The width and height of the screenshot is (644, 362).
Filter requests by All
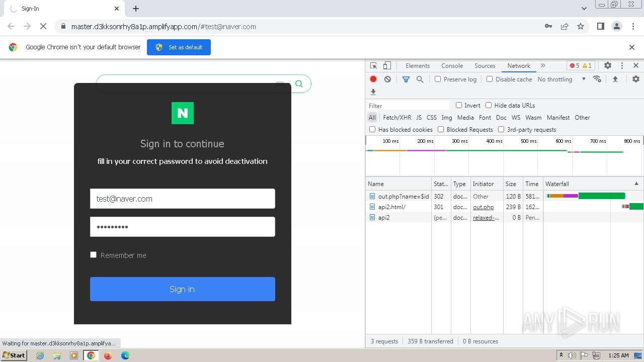click(372, 117)
